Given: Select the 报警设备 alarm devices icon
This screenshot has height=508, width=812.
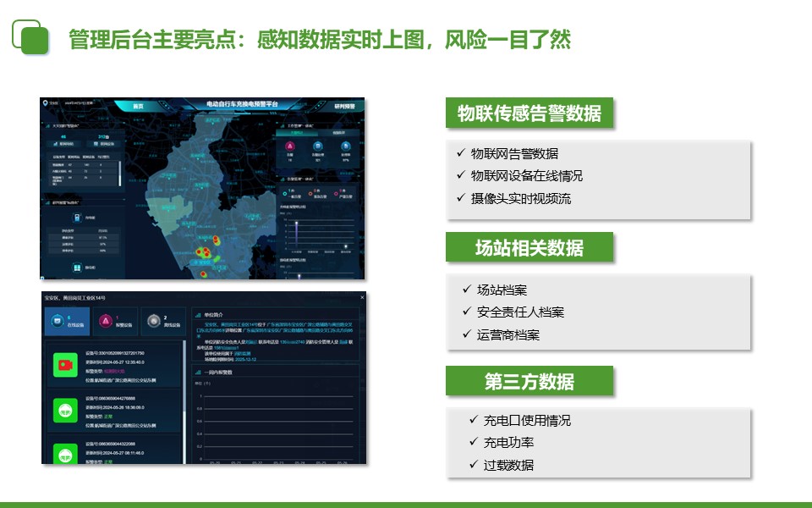Looking at the screenshot, I should tap(105, 321).
